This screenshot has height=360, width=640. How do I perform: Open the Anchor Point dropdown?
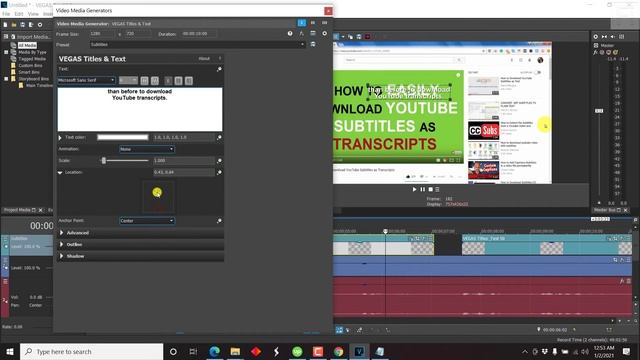pos(147,220)
